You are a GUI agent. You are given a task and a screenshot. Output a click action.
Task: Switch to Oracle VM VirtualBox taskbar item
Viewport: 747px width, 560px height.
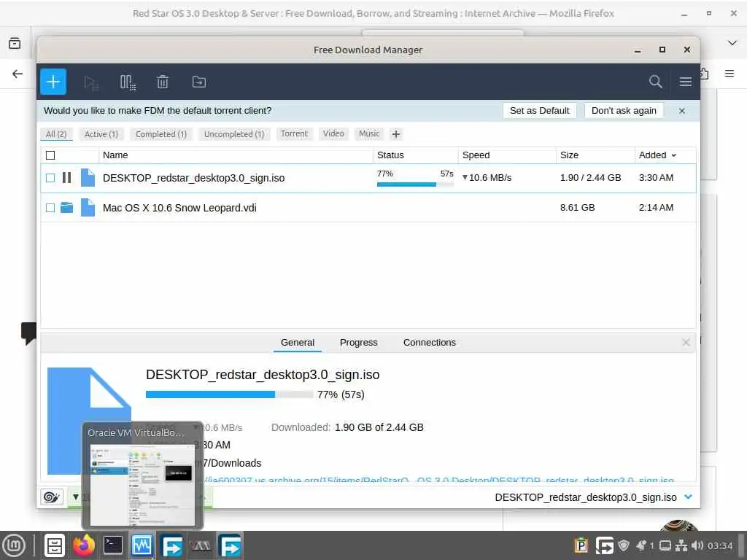pyautogui.click(x=142, y=545)
